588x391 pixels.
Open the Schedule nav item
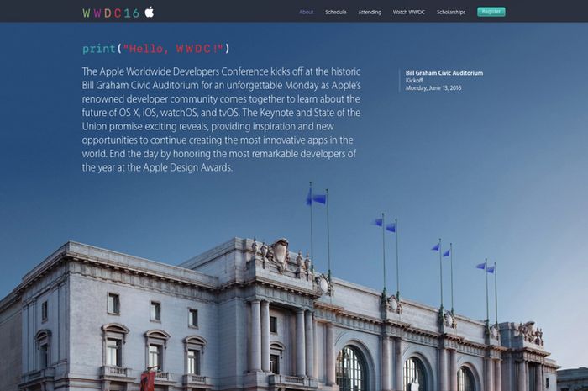(x=336, y=12)
